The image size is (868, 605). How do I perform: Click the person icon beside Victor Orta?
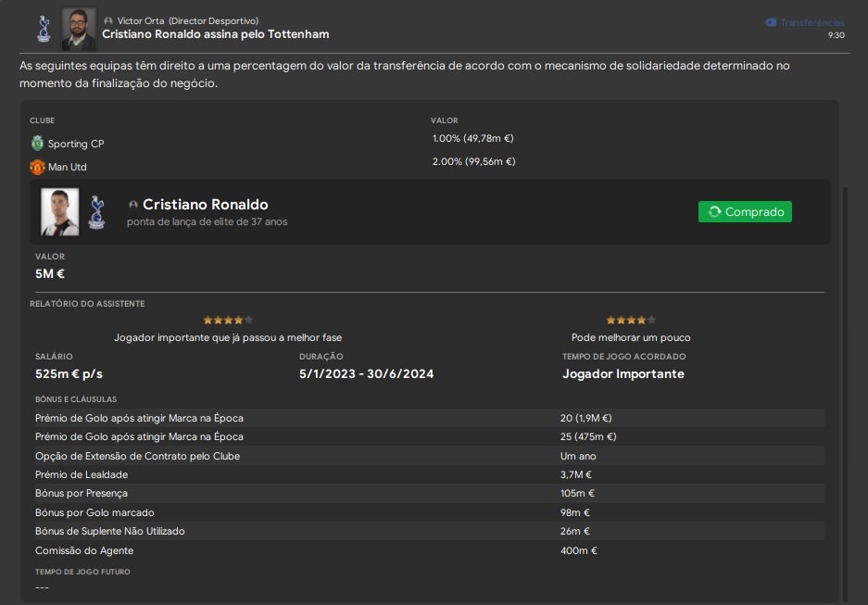pos(108,21)
